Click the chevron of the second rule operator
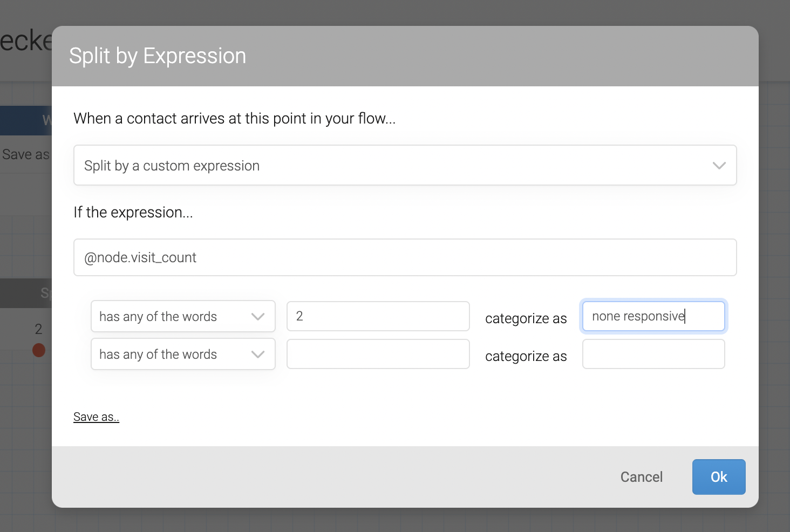This screenshot has width=790, height=532. 258,354
